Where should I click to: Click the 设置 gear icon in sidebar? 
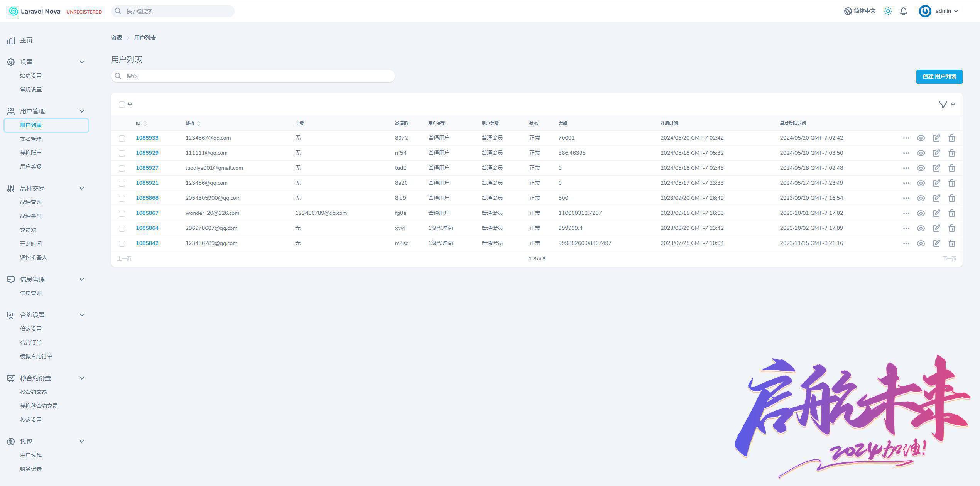(x=11, y=62)
